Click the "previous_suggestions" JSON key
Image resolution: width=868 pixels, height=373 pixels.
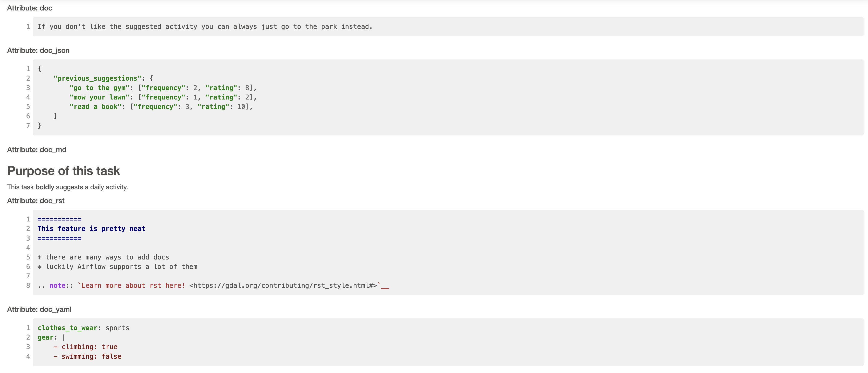pos(97,79)
